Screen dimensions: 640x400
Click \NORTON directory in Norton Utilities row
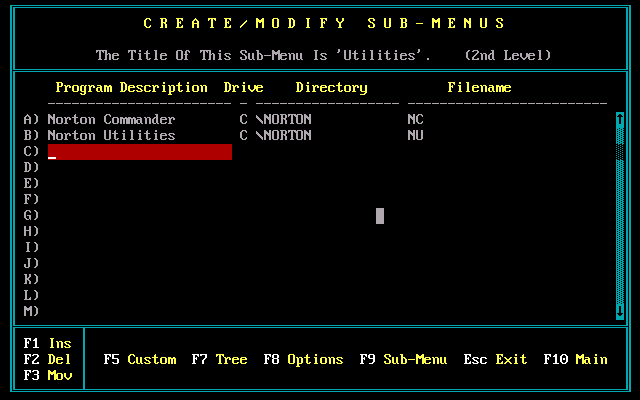[x=284, y=136]
